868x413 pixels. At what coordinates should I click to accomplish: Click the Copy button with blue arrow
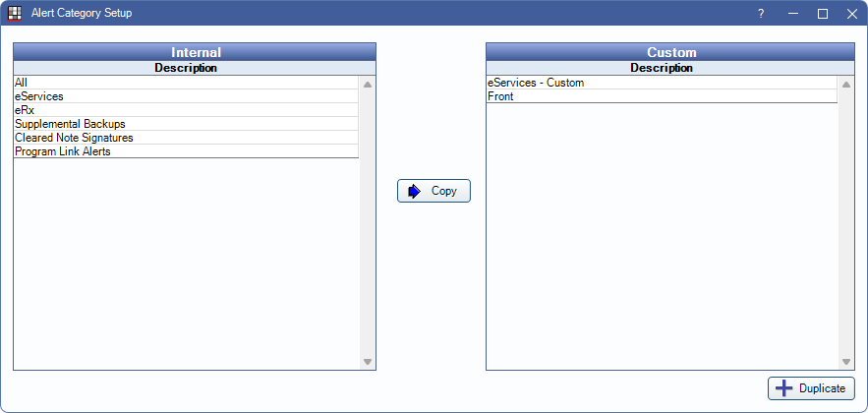pyautogui.click(x=434, y=191)
